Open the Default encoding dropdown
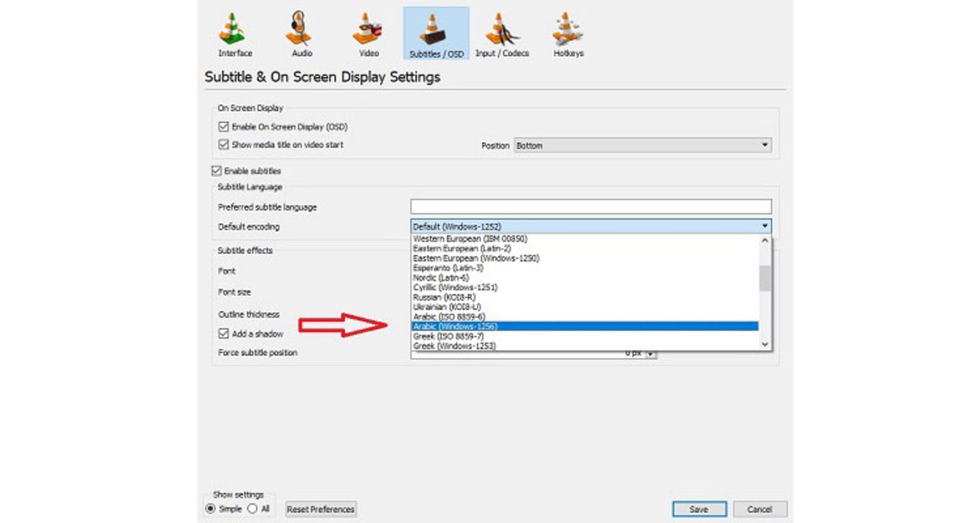The width and height of the screenshot is (980, 523). (764, 226)
